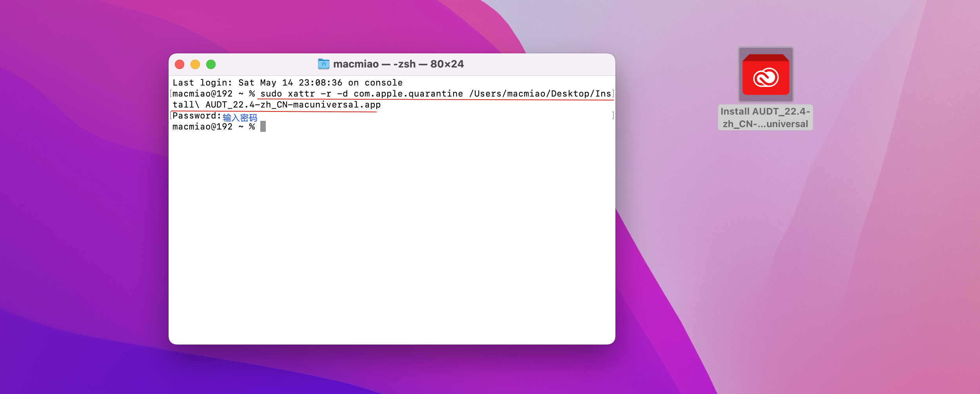Click 'AUDT_22.4-zh_CN-macuniversal.app' in the terminal
Viewport: 980px width, 394px height.
293,105
